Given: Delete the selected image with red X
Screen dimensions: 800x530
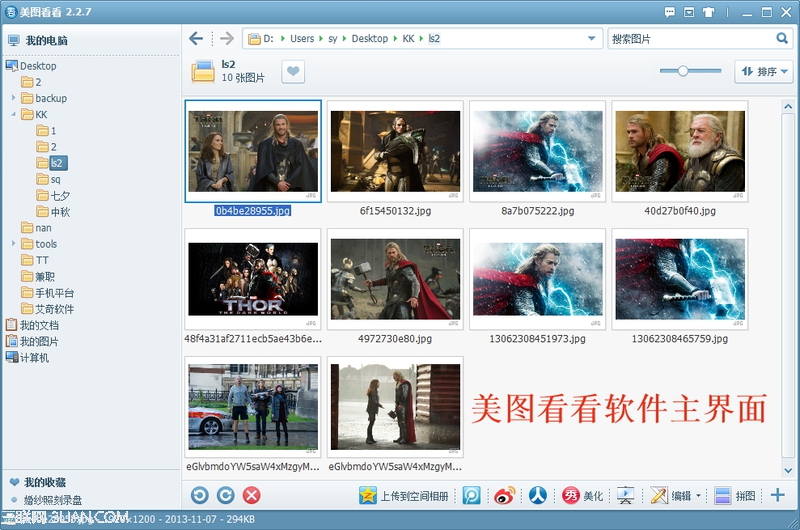Looking at the screenshot, I should pos(252,495).
